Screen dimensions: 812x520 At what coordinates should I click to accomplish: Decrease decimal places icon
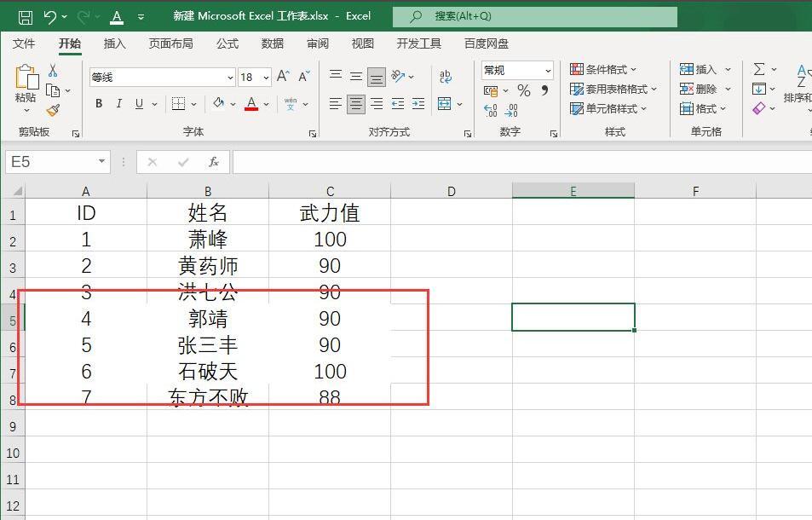(x=511, y=110)
